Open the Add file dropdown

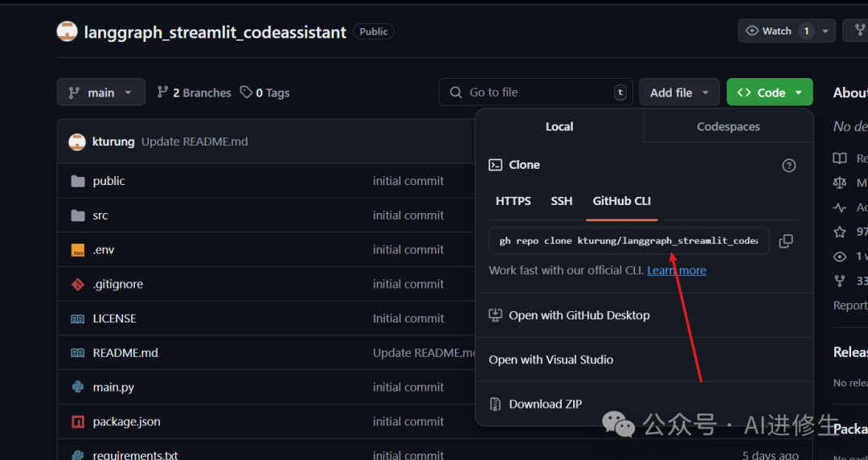point(679,92)
